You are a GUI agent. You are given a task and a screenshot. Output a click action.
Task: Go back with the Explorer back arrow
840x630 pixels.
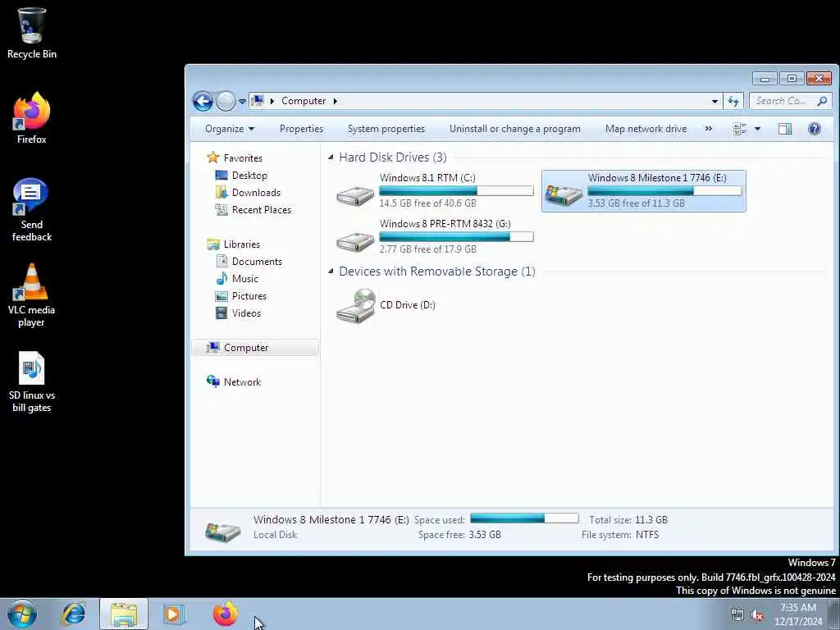point(203,101)
